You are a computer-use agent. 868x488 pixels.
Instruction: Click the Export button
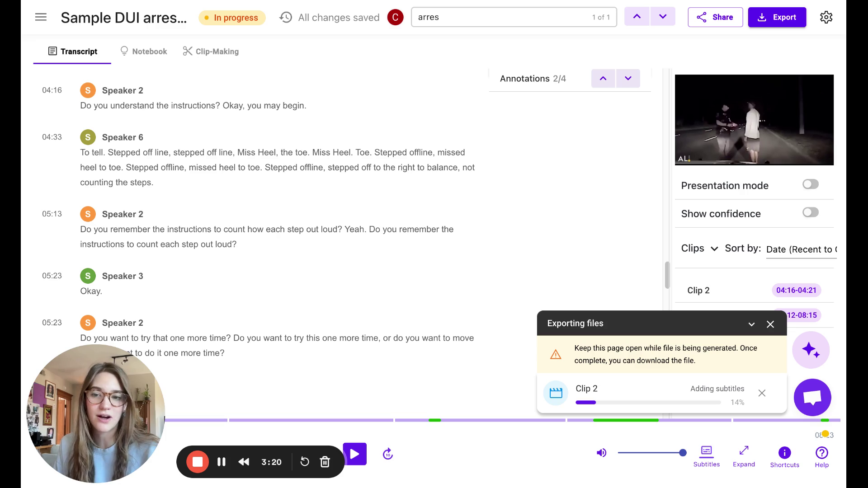point(777,17)
